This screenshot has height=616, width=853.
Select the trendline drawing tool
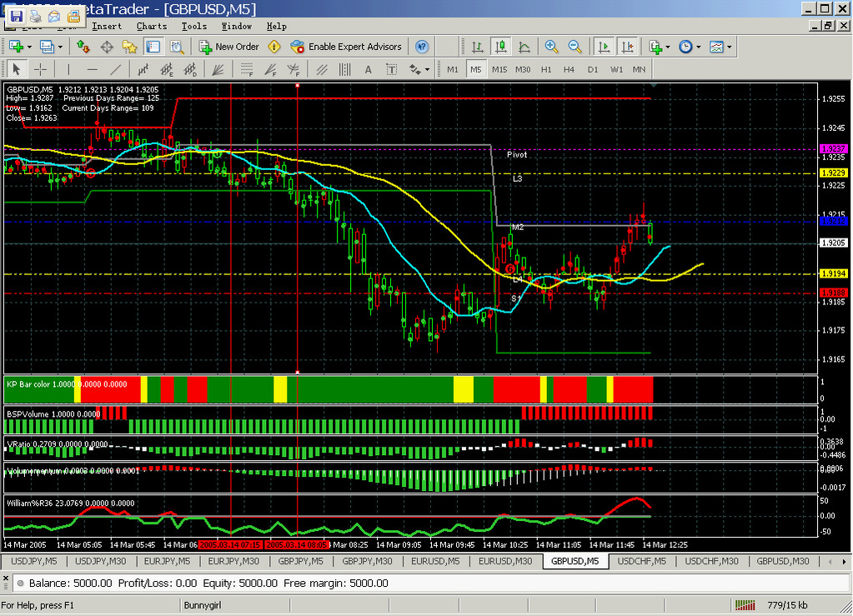click(115, 69)
